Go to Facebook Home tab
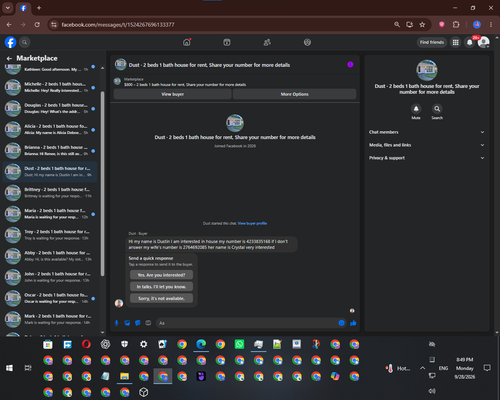The image size is (500, 400). tap(187, 42)
